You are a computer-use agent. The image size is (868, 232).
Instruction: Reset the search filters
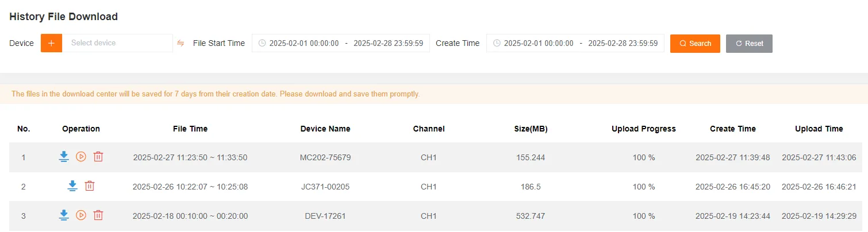coord(749,44)
